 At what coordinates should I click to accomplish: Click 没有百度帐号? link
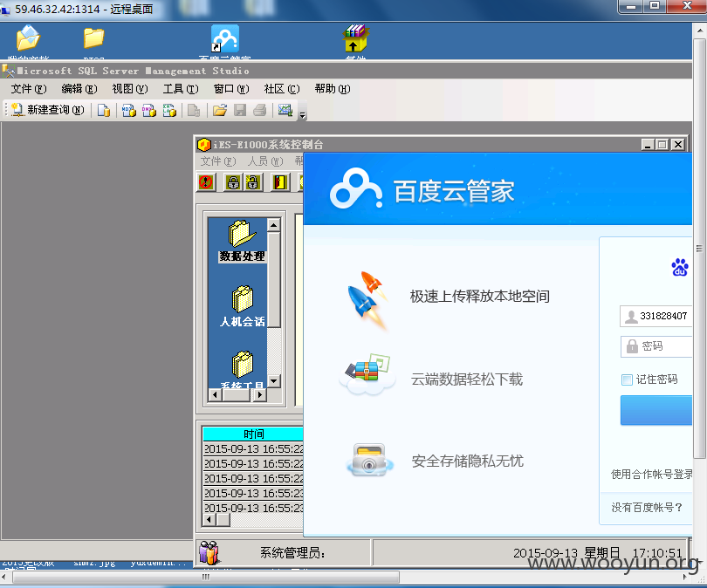(x=647, y=508)
